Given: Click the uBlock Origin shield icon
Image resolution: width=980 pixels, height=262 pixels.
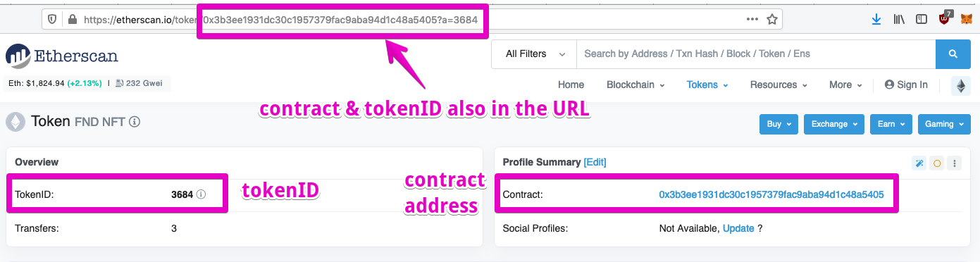Looking at the screenshot, I should pos(945,19).
